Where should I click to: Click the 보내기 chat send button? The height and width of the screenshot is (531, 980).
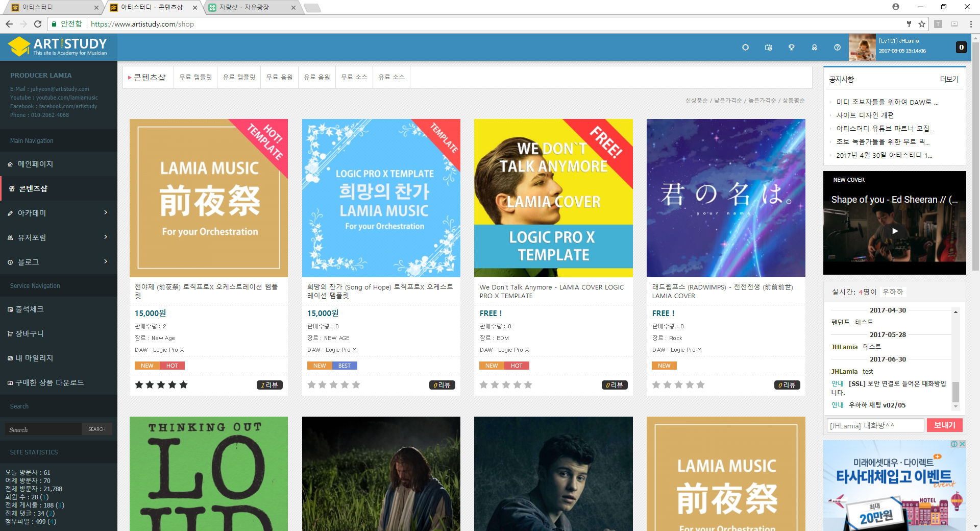click(x=944, y=425)
